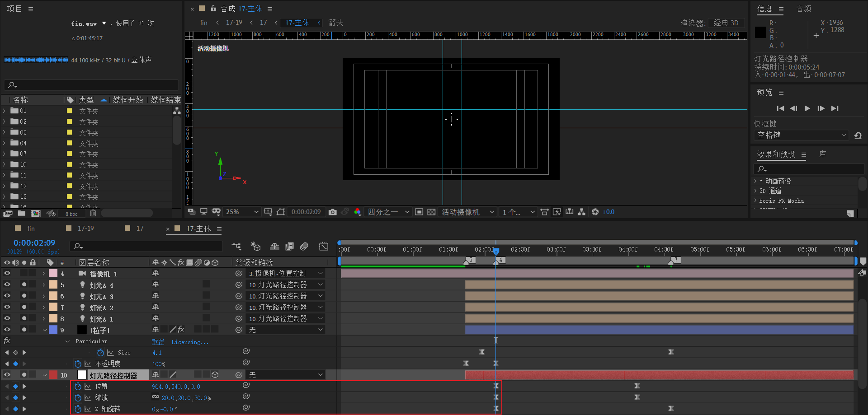Toggle pixel aspect ratio correction icon
Screen dimensions: 868x415
point(544,212)
